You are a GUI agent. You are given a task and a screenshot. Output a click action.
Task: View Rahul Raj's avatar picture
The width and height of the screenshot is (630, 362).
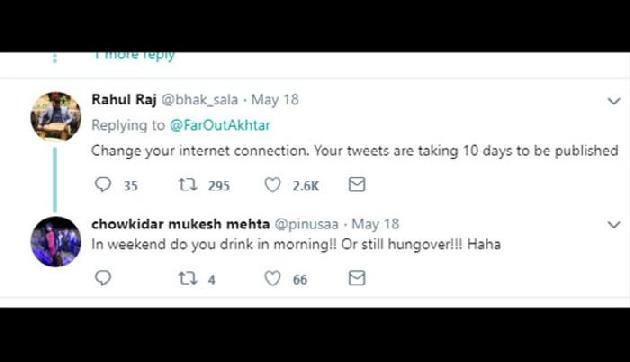coord(55,117)
